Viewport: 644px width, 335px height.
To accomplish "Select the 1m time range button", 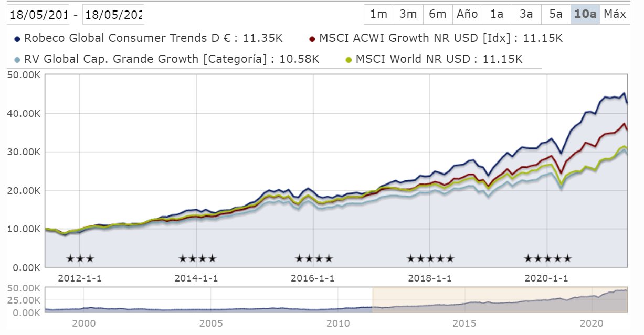I will click(378, 14).
